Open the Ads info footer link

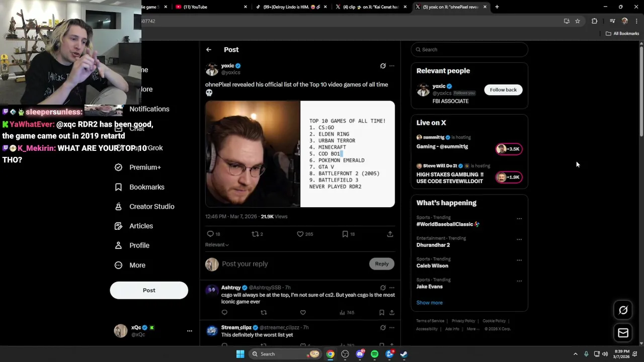452,329
